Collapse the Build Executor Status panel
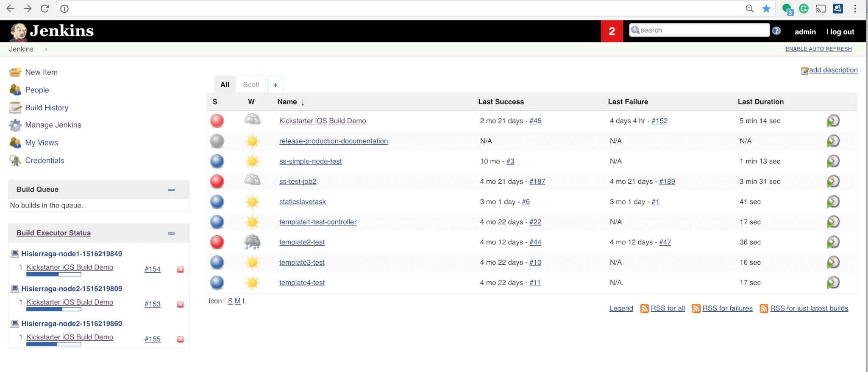This screenshot has width=868, height=372. (x=171, y=233)
